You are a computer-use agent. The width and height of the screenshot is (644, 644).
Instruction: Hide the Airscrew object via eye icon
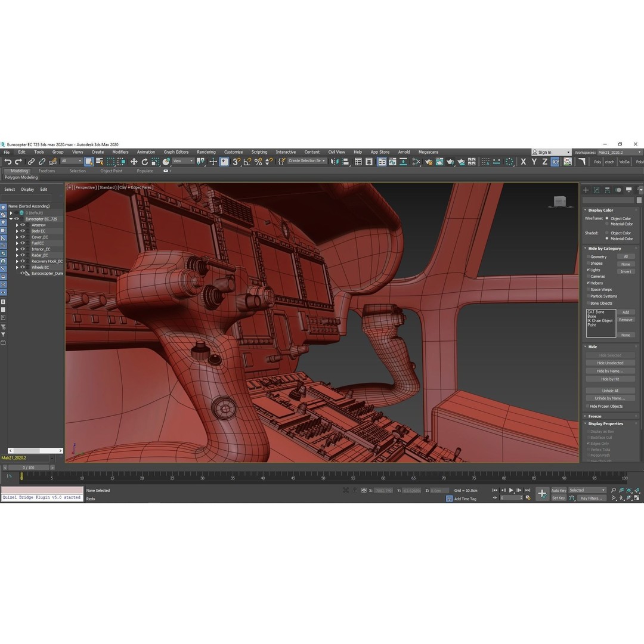(x=23, y=225)
